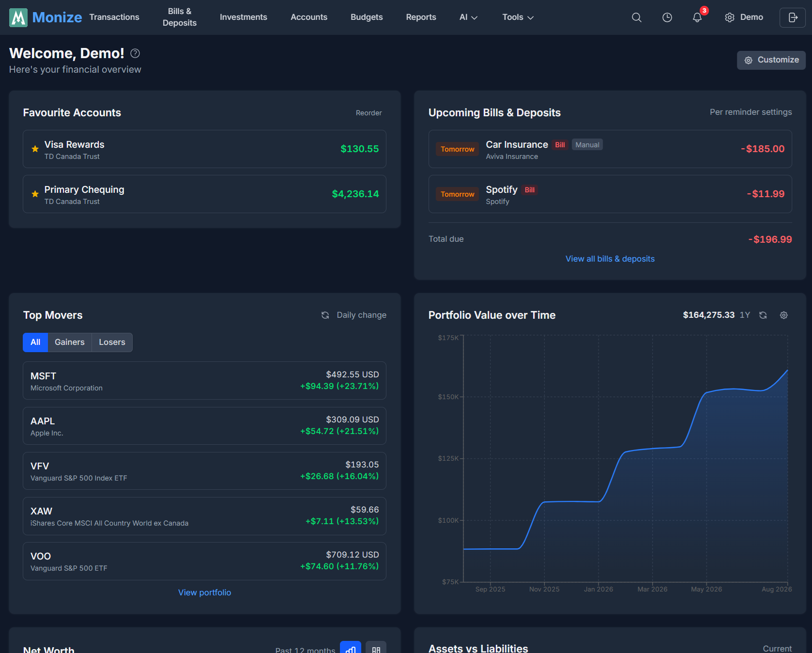
Task: Click Reorder favourite accounts
Action: (x=369, y=113)
